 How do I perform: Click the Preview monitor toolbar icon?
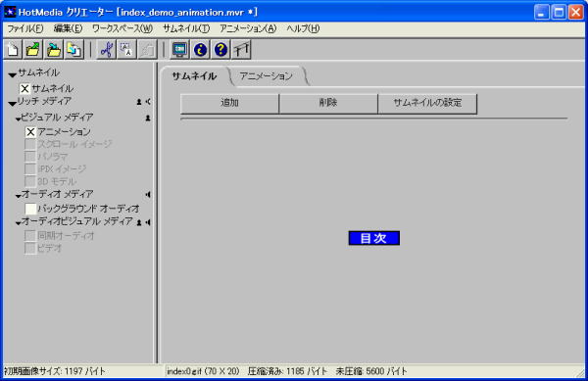click(x=179, y=49)
